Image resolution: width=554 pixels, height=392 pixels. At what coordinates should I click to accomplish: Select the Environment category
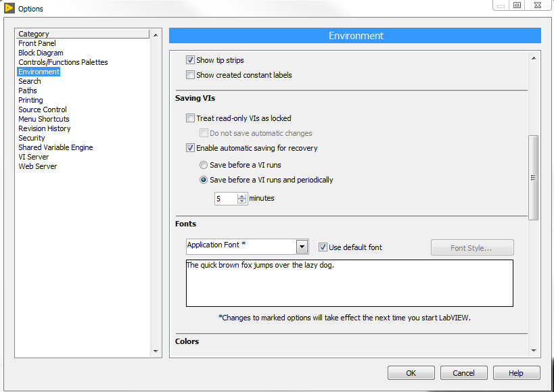pos(39,72)
